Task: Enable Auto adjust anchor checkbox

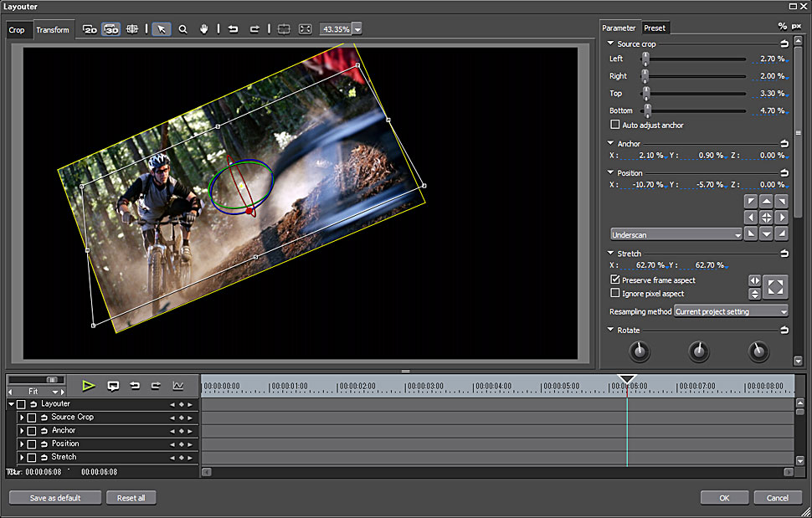Action: pyautogui.click(x=616, y=126)
